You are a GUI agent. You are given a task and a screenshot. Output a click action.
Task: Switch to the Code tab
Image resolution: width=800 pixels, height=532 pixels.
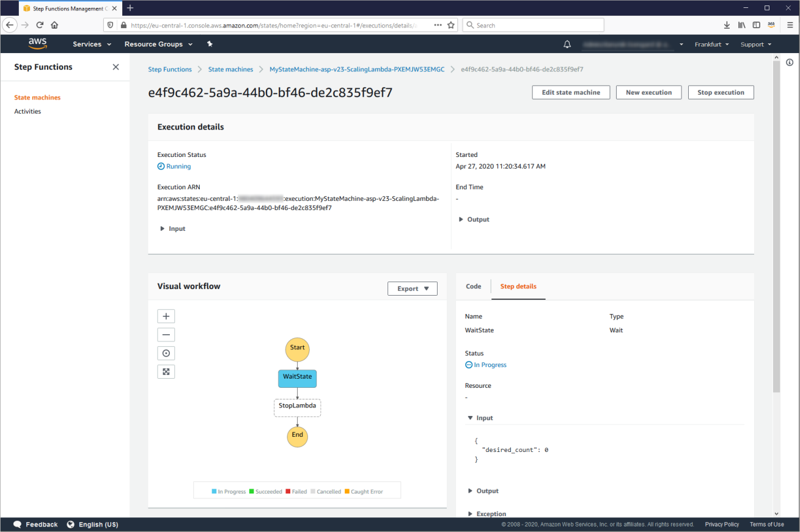(474, 286)
